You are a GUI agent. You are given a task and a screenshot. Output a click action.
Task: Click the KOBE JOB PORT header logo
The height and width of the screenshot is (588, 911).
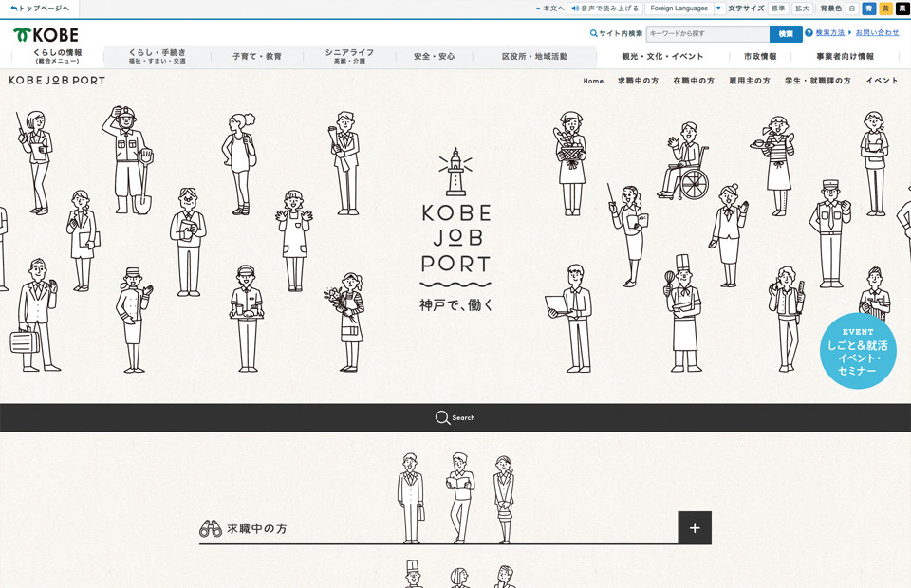point(57,81)
